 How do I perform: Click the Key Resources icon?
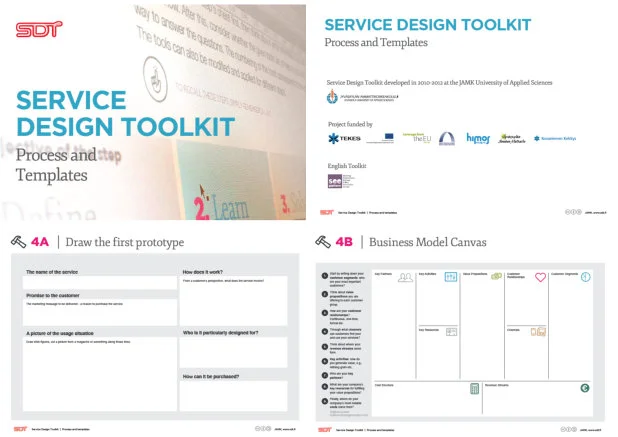pos(451,332)
